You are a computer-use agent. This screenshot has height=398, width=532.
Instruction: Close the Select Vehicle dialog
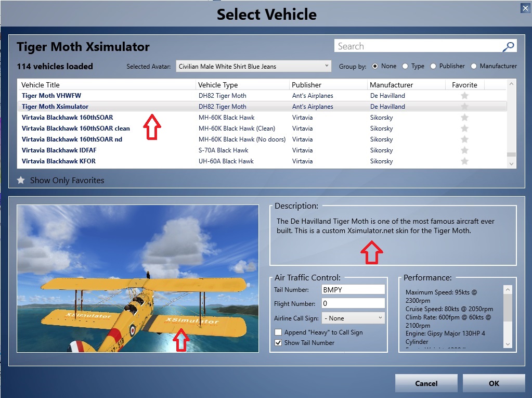point(525,8)
